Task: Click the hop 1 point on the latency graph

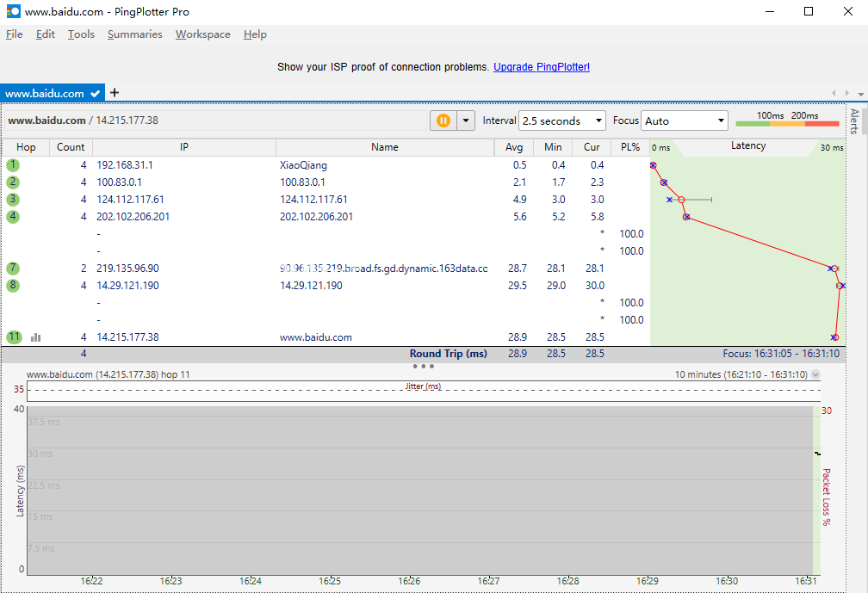Action: pyautogui.click(x=654, y=165)
